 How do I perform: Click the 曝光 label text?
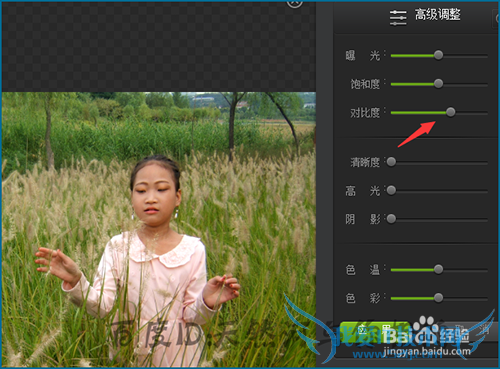[x=363, y=55]
